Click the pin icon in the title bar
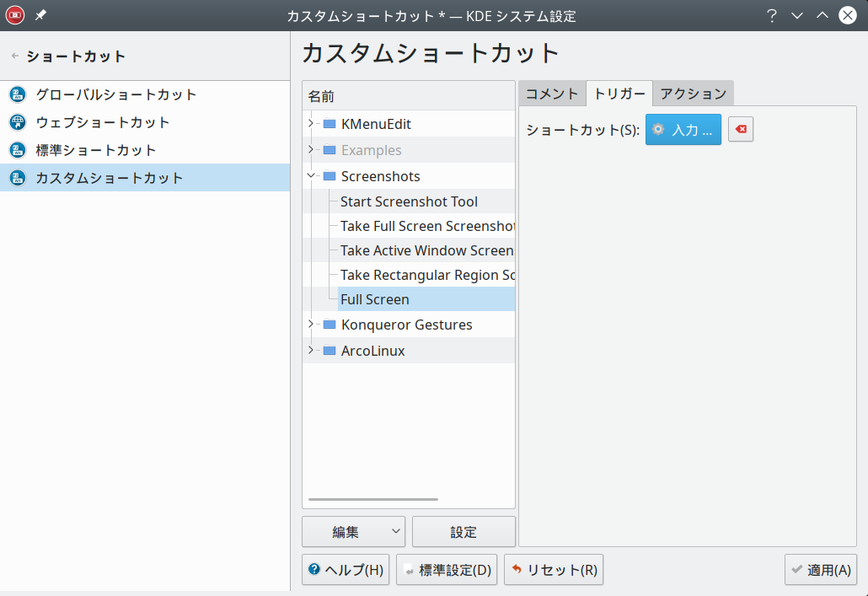This screenshot has height=596, width=868. (40, 15)
